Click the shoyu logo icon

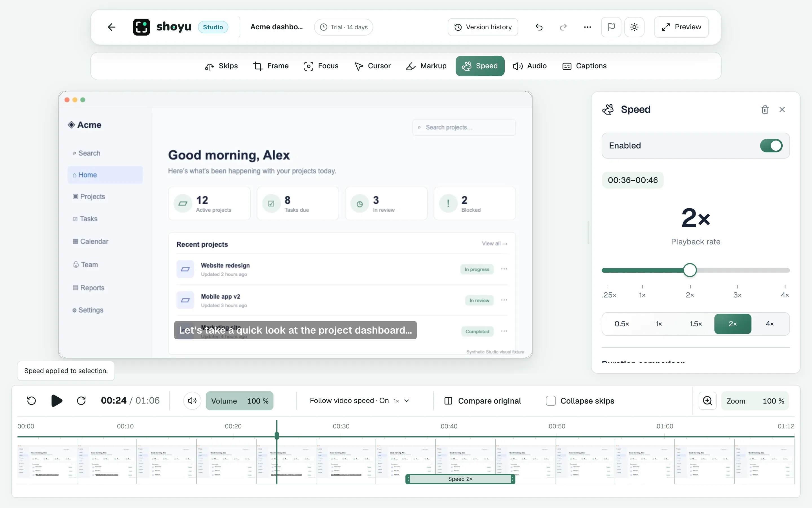click(x=141, y=27)
